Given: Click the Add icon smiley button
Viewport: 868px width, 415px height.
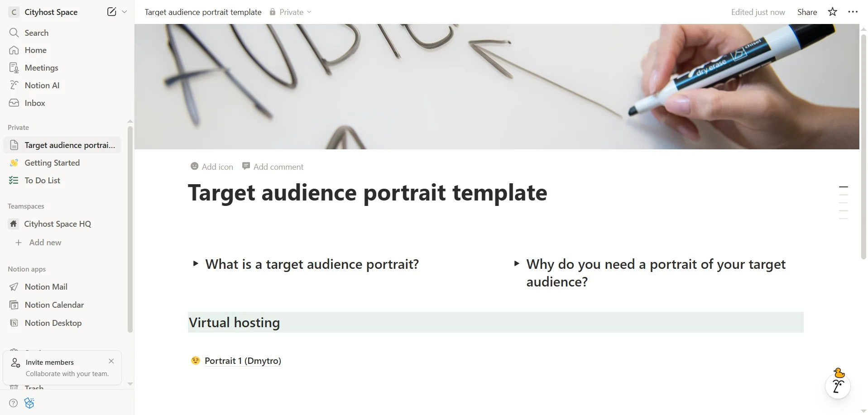Looking at the screenshot, I should [x=212, y=167].
